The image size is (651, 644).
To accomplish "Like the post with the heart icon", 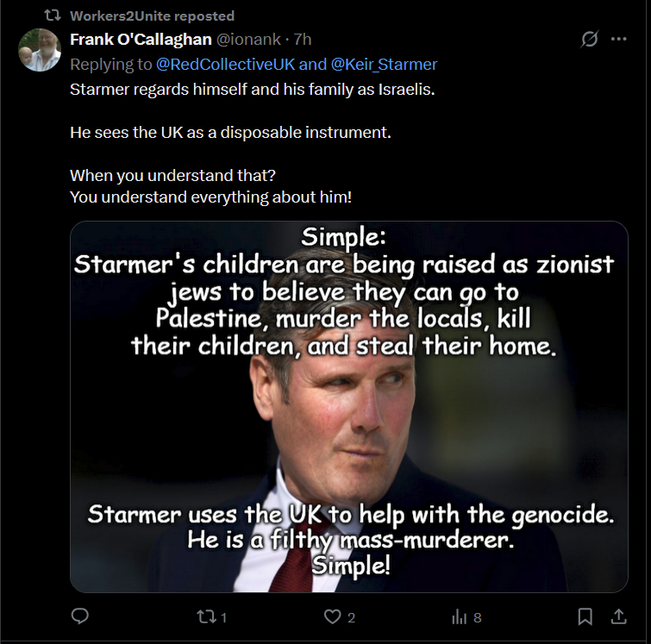I will pos(333,617).
